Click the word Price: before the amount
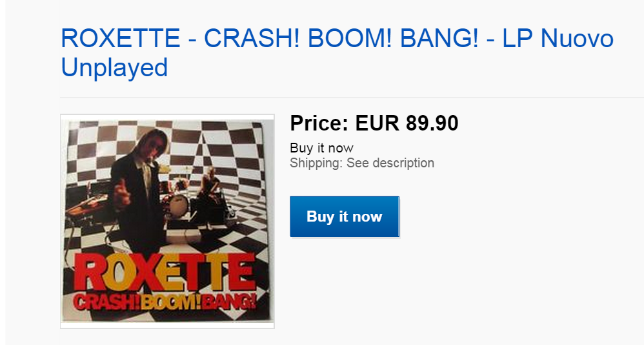Screen dimensions: 644x345 [x=319, y=123]
